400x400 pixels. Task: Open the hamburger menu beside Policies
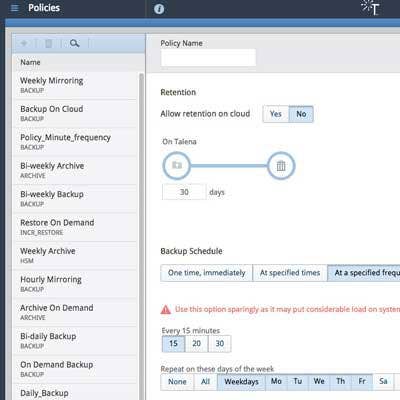[15, 8]
